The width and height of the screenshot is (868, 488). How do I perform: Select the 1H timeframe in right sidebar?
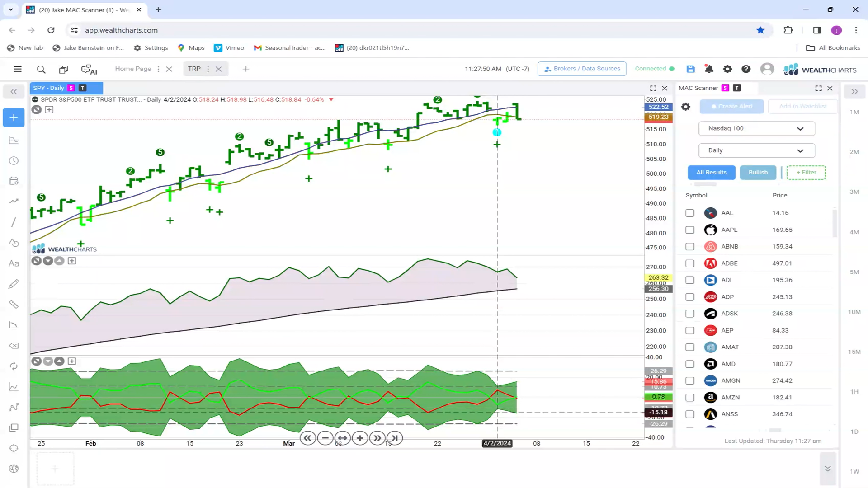(x=854, y=392)
